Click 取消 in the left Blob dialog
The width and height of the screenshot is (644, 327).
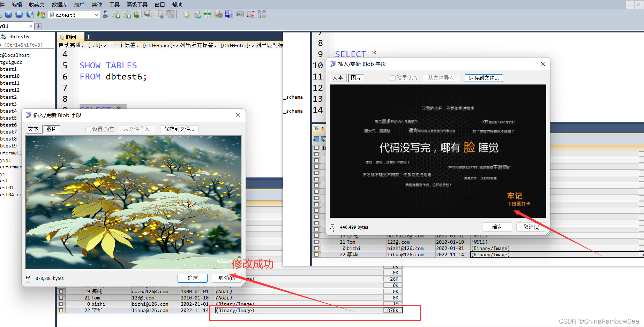point(227,278)
